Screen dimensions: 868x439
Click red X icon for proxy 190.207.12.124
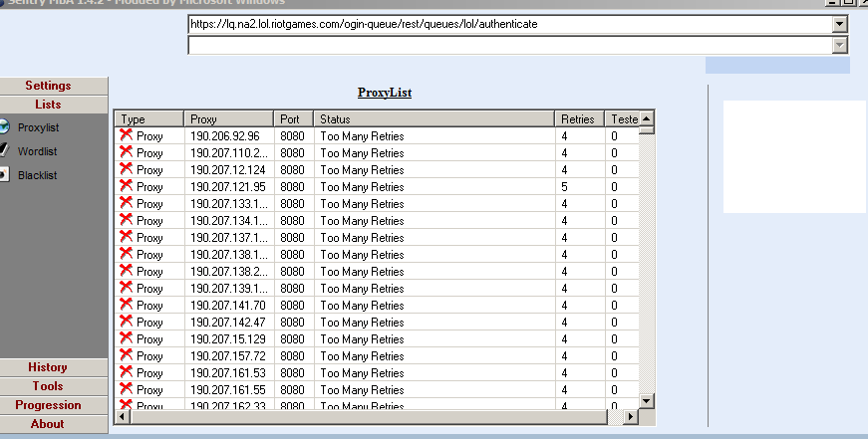[x=127, y=168]
